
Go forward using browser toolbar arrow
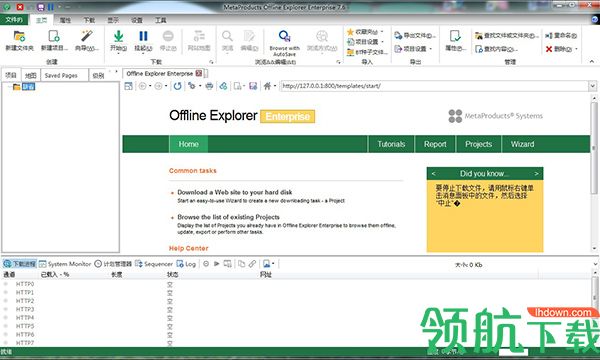tap(158, 86)
